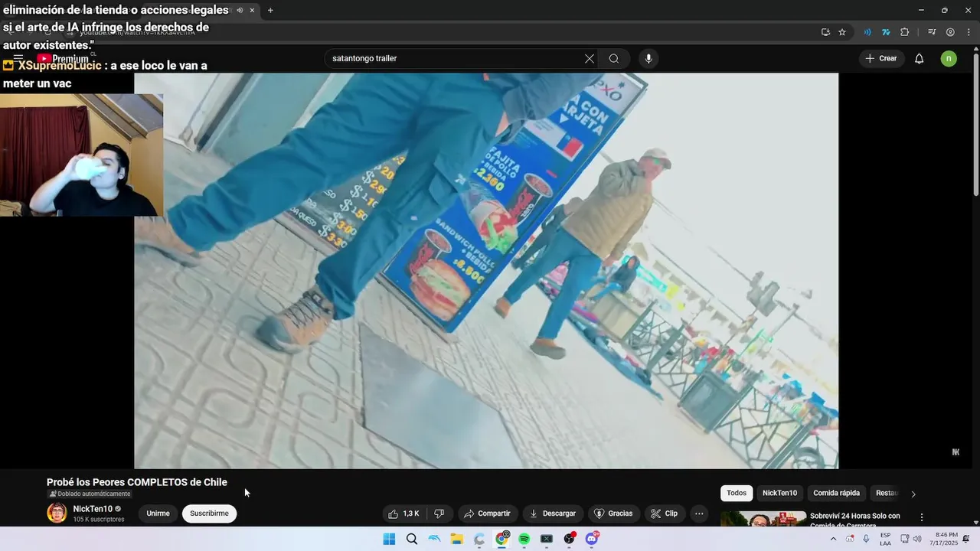Viewport: 980px width, 551px height.
Task: Open a new browser tab
Action: [x=270, y=10]
